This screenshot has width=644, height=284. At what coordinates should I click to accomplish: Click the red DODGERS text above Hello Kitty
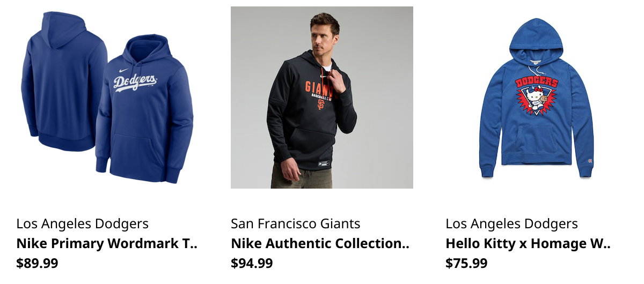pos(537,82)
